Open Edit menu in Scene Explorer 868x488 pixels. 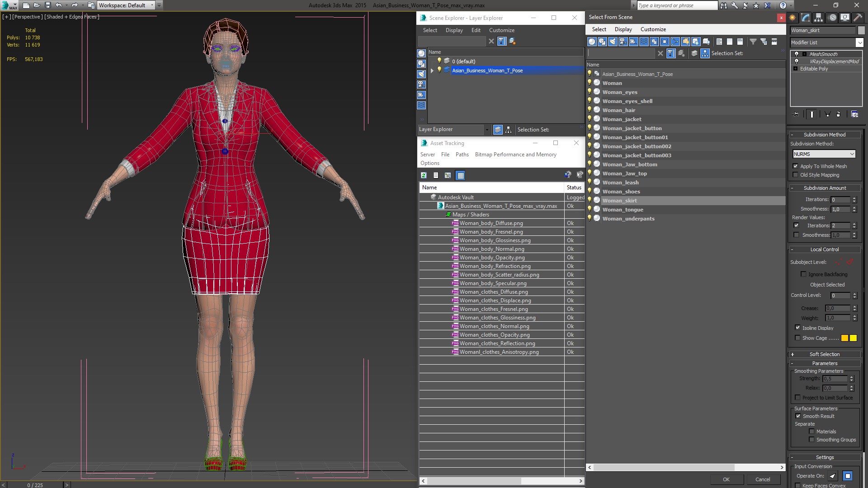click(476, 30)
